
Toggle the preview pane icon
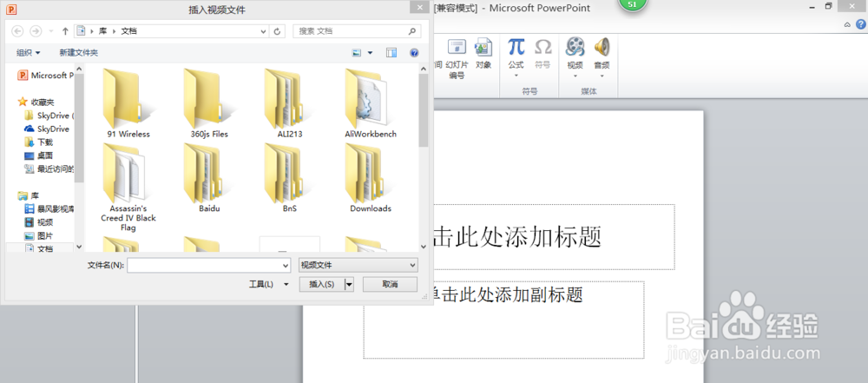pyautogui.click(x=391, y=53)
